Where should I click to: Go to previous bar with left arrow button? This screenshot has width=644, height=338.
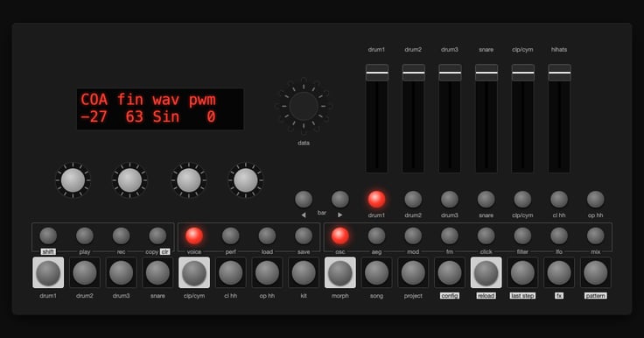coord(304,200)
